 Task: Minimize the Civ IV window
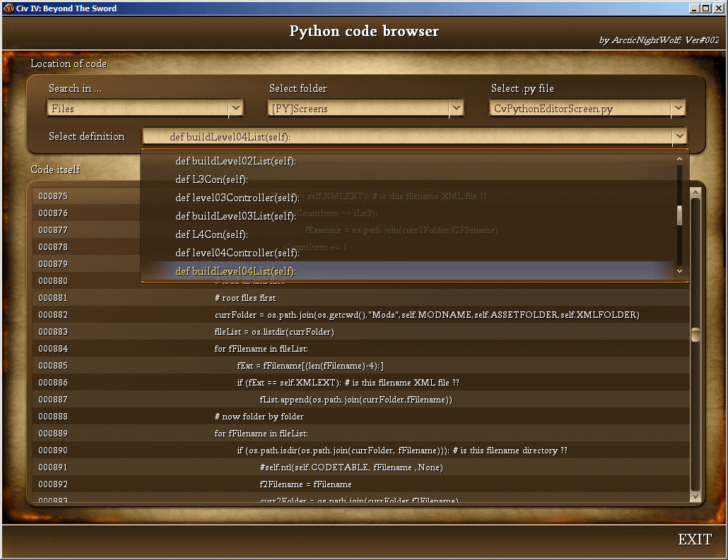tap(694, 8)
